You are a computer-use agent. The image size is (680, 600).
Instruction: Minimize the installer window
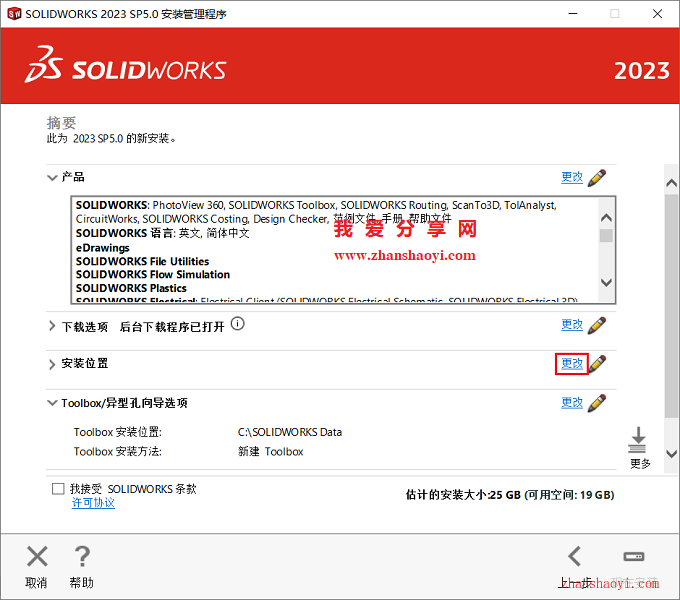pyautogui.click(x=573, y=14)
